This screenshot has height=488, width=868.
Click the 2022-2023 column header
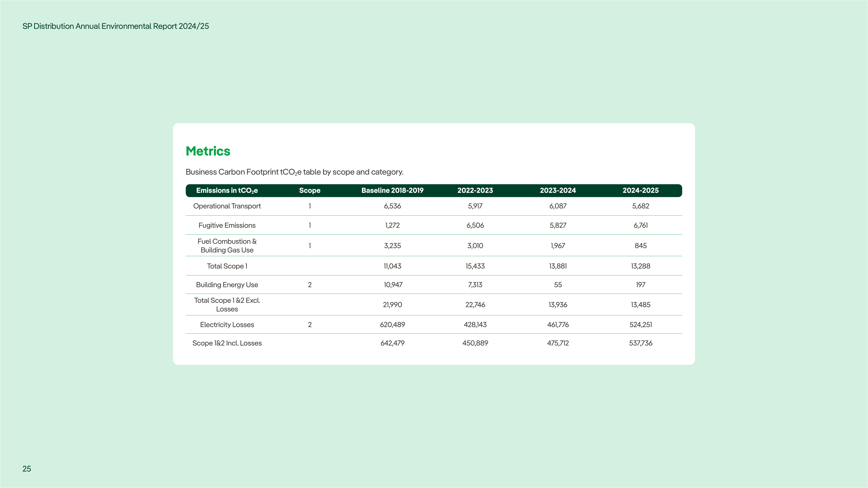point(475,191)
